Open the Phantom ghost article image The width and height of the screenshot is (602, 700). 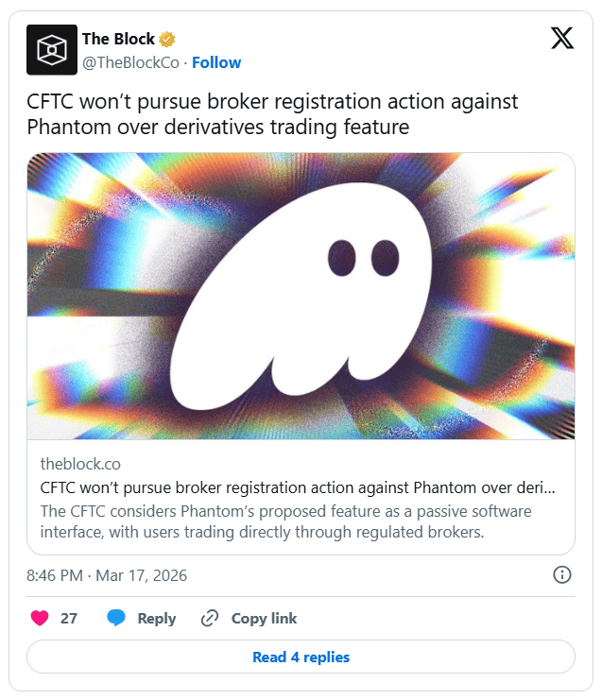pos(301,296)
